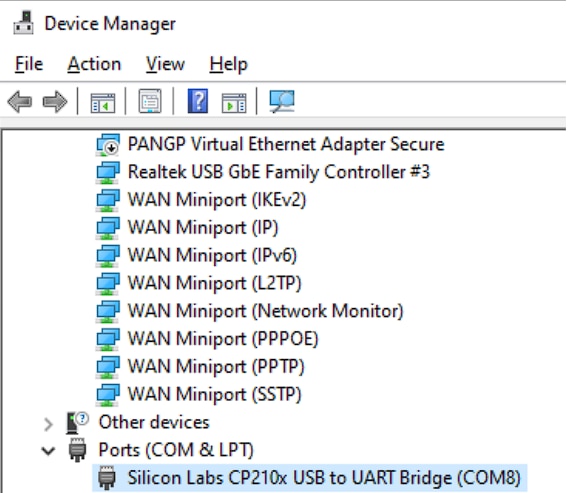Select WAN Miniport (Network Monitor) entry

(x=249, y=311)
